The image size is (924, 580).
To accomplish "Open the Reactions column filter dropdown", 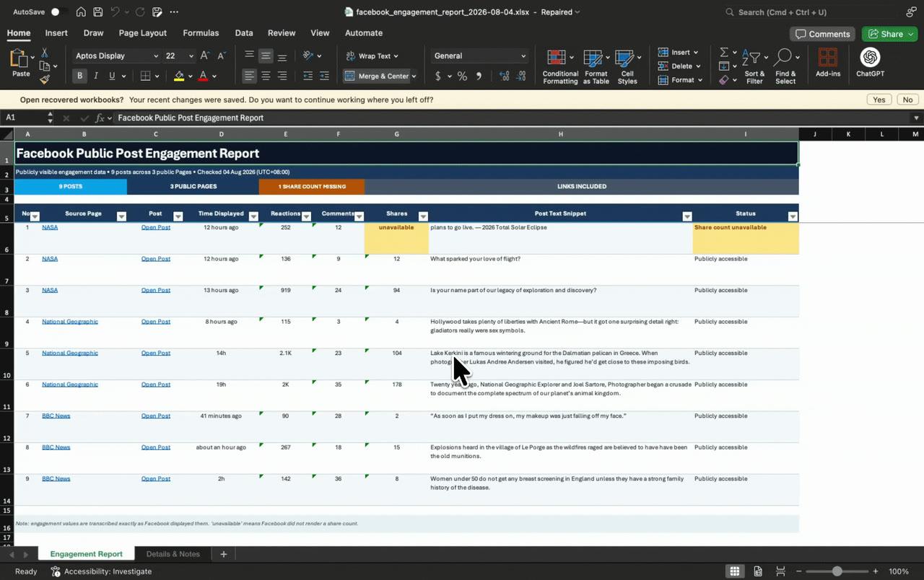I will [x=306, y=216].
